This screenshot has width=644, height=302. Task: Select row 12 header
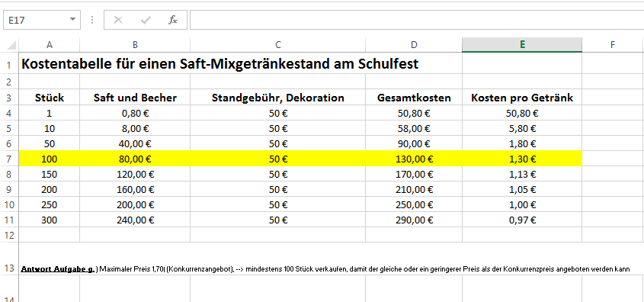click(9, 235)
